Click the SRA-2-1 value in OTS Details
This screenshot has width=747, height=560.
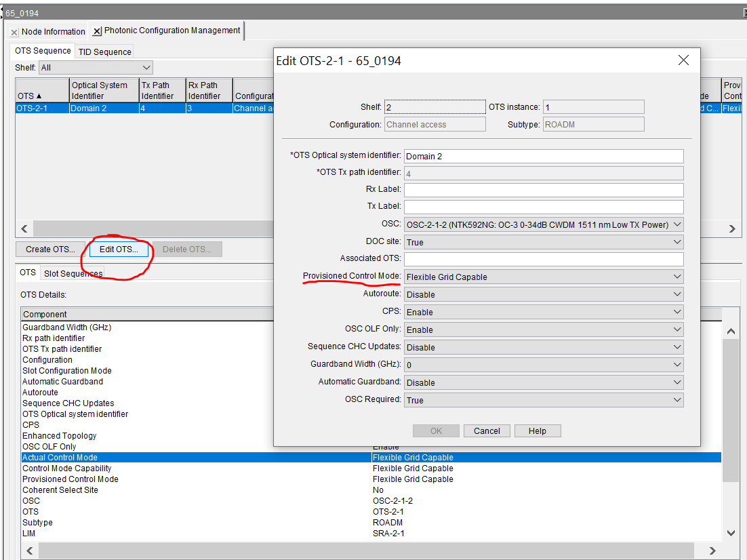(388, 534)
